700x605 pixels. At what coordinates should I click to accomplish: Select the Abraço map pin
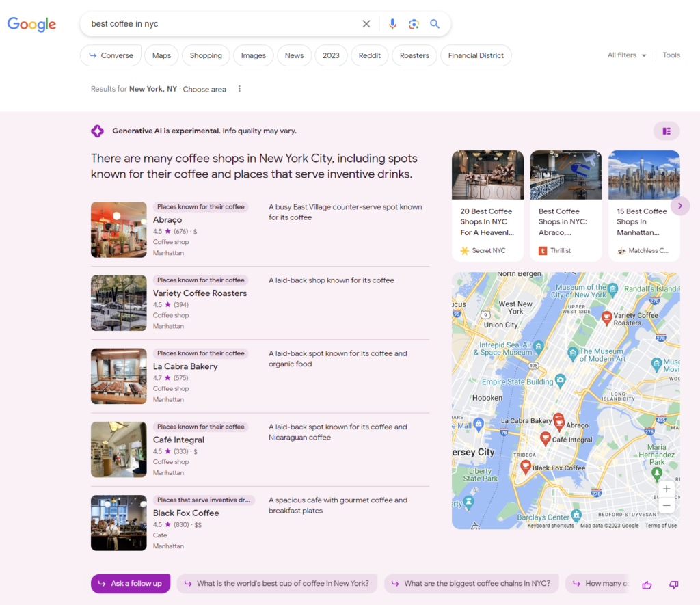coord(560,425)
